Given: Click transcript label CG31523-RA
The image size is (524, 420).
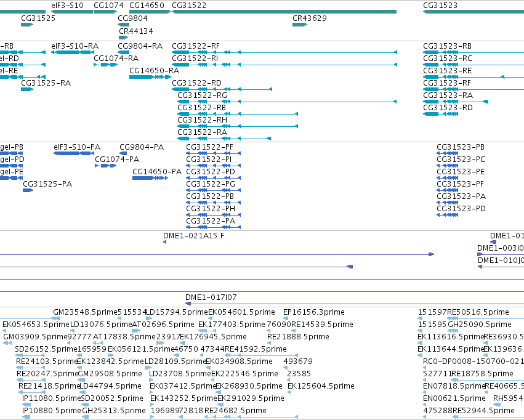Looking at the screenshot, I should pos(448,95).
